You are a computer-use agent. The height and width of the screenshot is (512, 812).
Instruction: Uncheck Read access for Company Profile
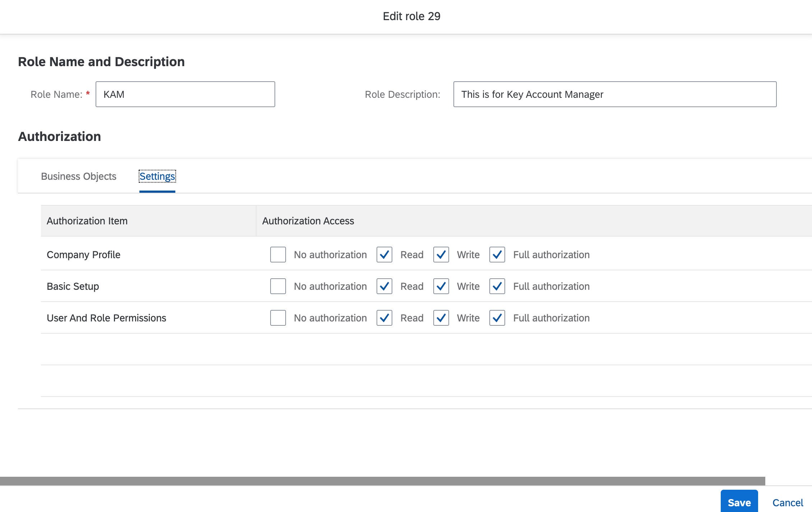click(384, 255)
